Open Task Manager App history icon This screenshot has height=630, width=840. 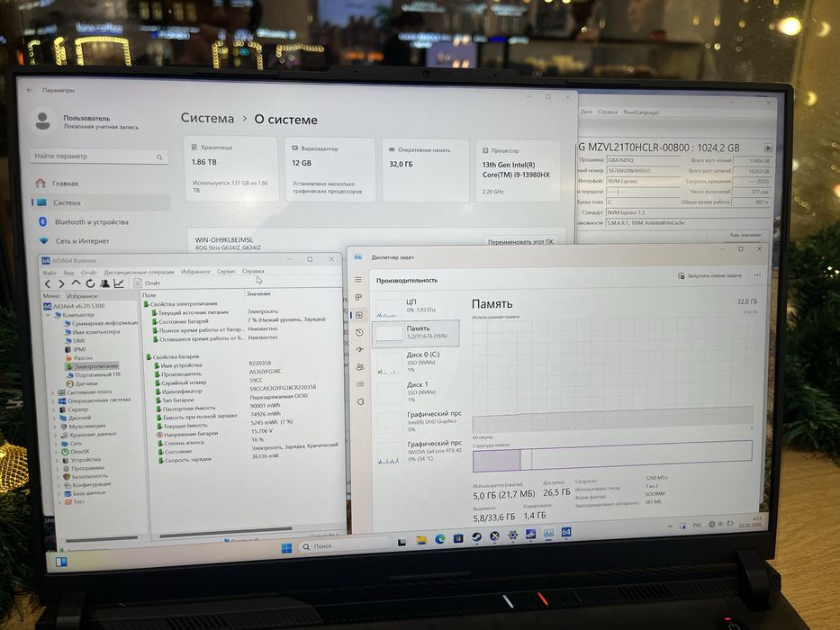pos(359,333)
